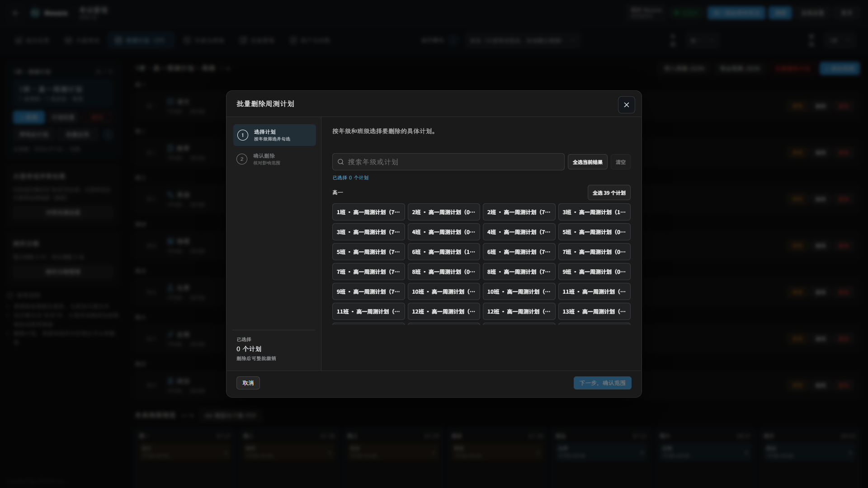The image size is (868, 488).
Task: Select the 6班 · 高一周测计划 (7… chip
Action: pyautogui.click(x=519, y=252)
